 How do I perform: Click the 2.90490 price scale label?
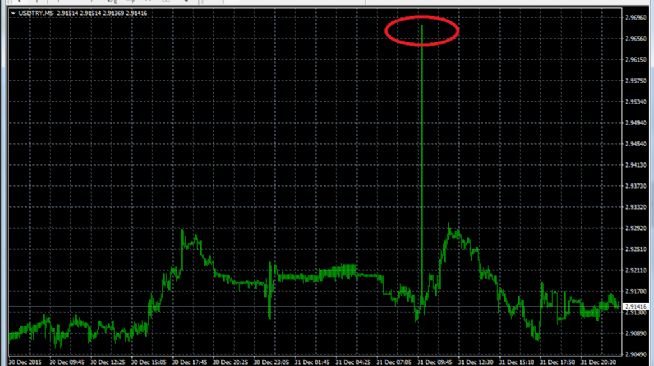click(x=636, y=354)
